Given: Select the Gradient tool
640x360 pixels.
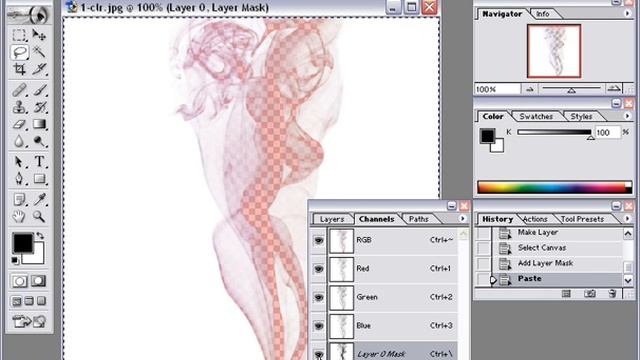Looking at the screenshot, I should (39, 124).
